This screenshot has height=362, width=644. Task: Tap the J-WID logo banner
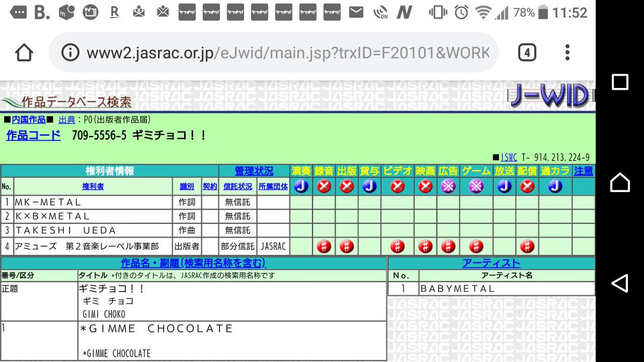pyautogui.click(x=550, y=97)
